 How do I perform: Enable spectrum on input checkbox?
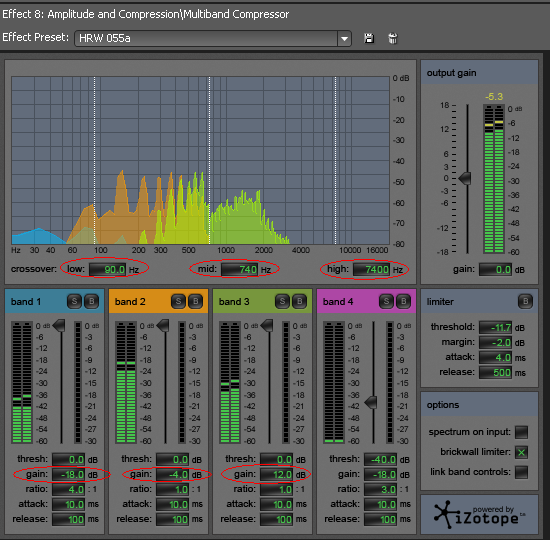[521, 432]
